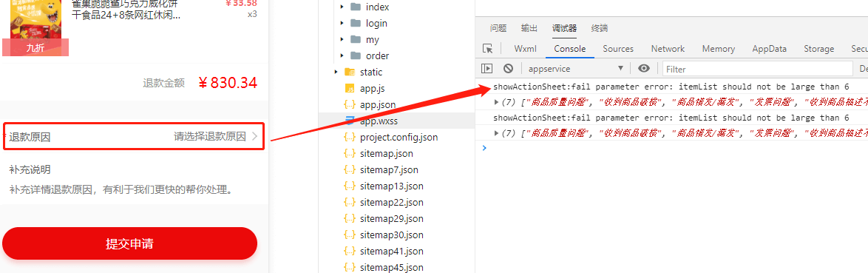Open the AppData devtools tab
Image resolution: width=868 pixels, height=273 pixels.
[770, 49]
